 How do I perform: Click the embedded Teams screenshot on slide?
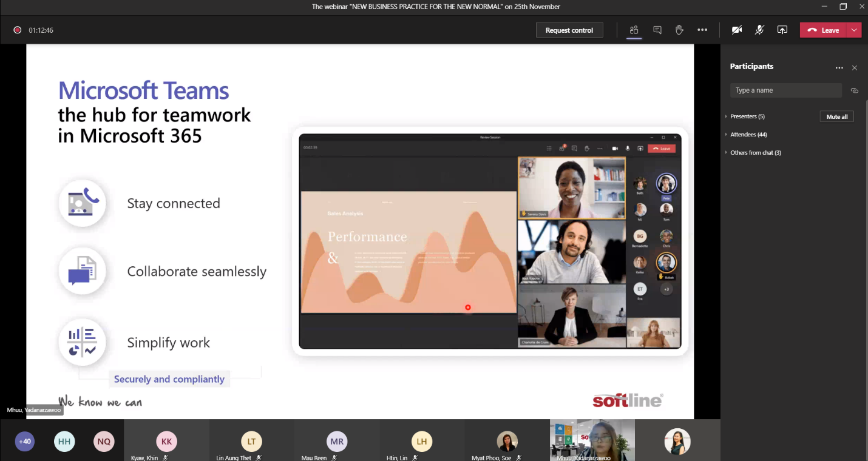click(x=490, y=241)
